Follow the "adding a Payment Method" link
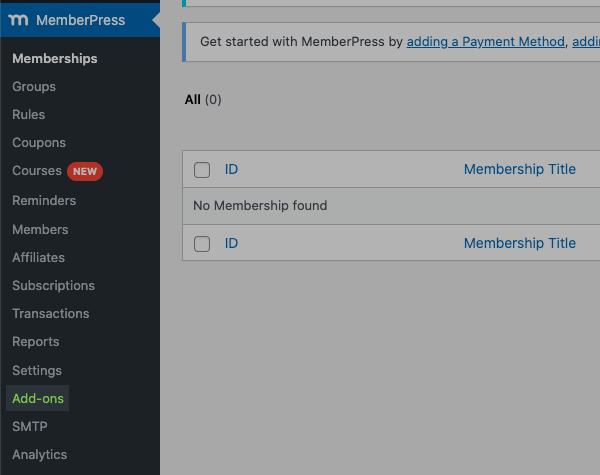Viewport: 600px width, 475px height. point(485,42)
